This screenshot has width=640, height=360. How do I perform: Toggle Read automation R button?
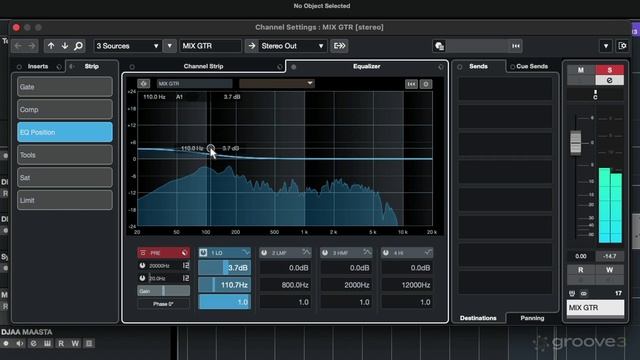click(581, 270)
